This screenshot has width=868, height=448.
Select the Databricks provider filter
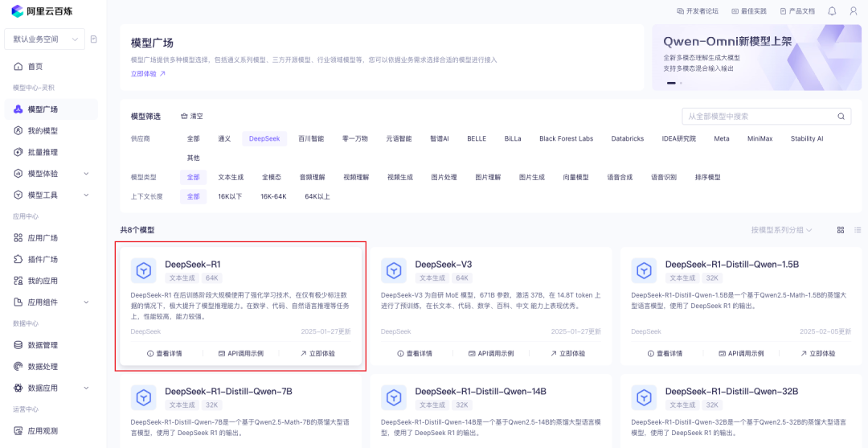pos(628,138)
